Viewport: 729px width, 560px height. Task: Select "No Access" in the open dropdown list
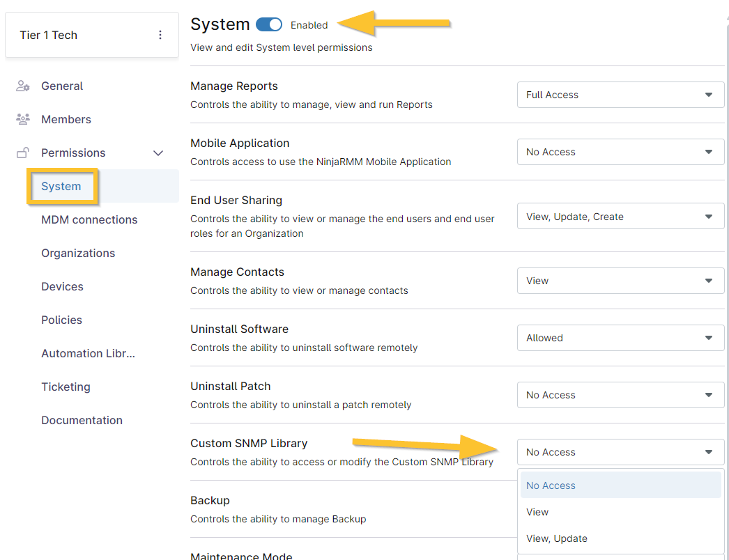pos(551,485)
